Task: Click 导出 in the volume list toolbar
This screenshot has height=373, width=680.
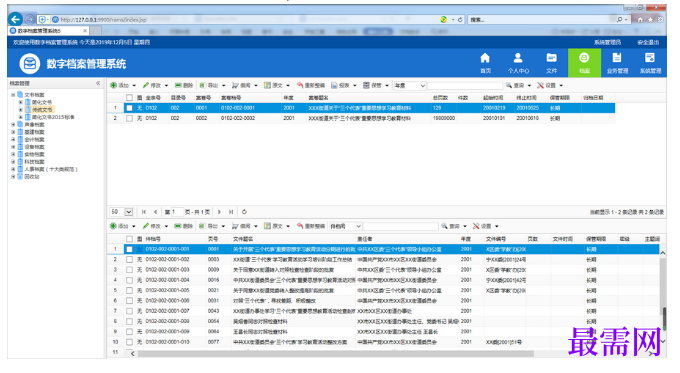Action: pos(209,85)
